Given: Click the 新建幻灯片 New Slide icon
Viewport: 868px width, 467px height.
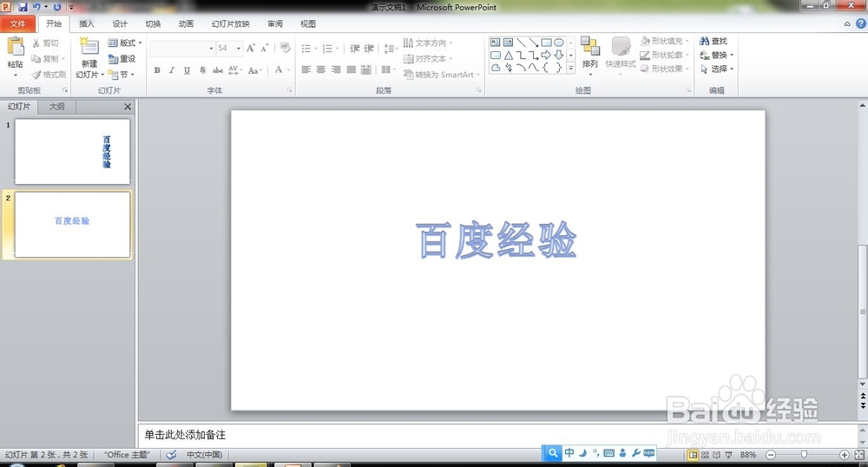Looking at the screenshot, I should point(89,47).
